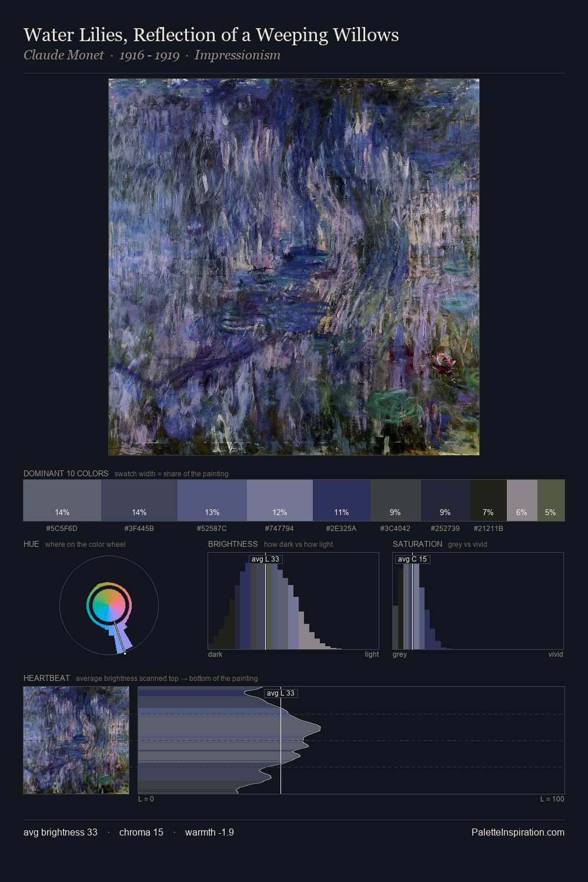Image resolution: width=588 pixels, height=882 pixels.
Task: Click the 'BRIGHTNESS' section heading
Action: (x=233, y=544)
